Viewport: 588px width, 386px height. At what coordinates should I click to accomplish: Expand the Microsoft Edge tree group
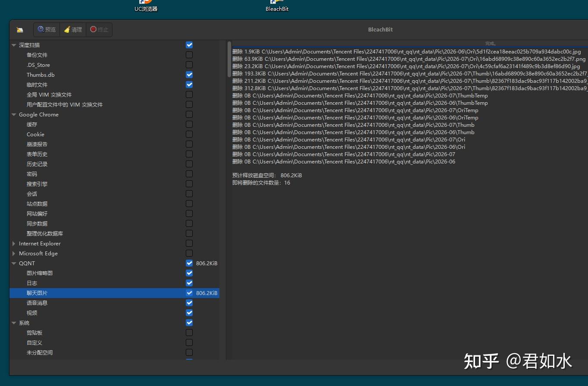click(14, 254)
